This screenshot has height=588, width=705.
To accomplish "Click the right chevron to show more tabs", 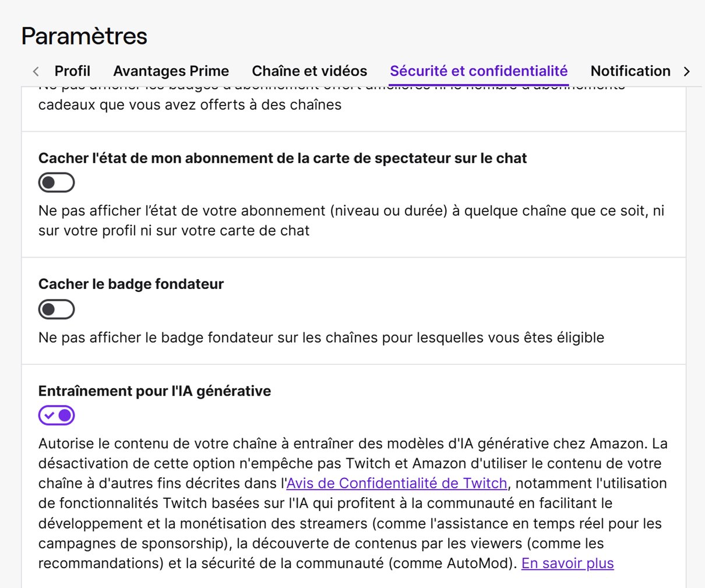I will [x=687, y=71].
